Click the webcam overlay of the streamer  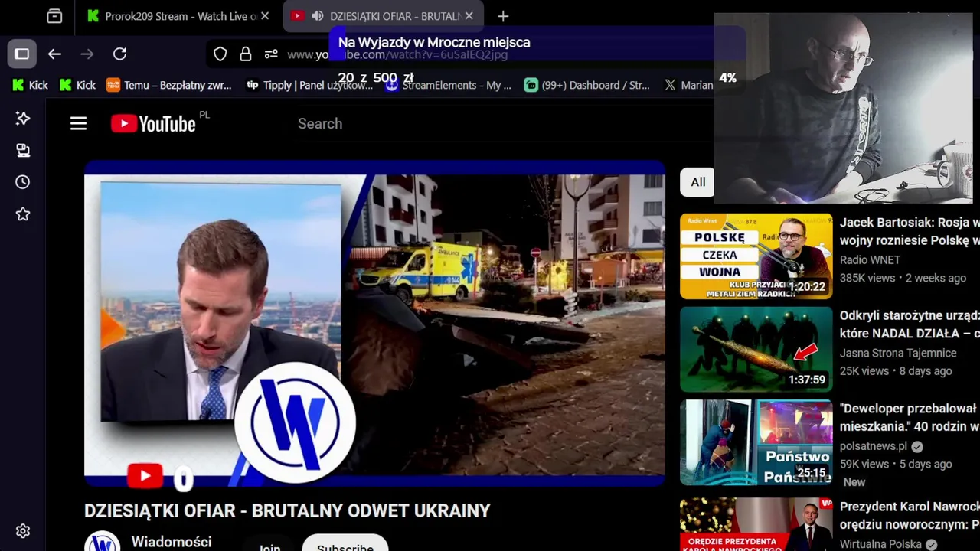click(843, 108)
